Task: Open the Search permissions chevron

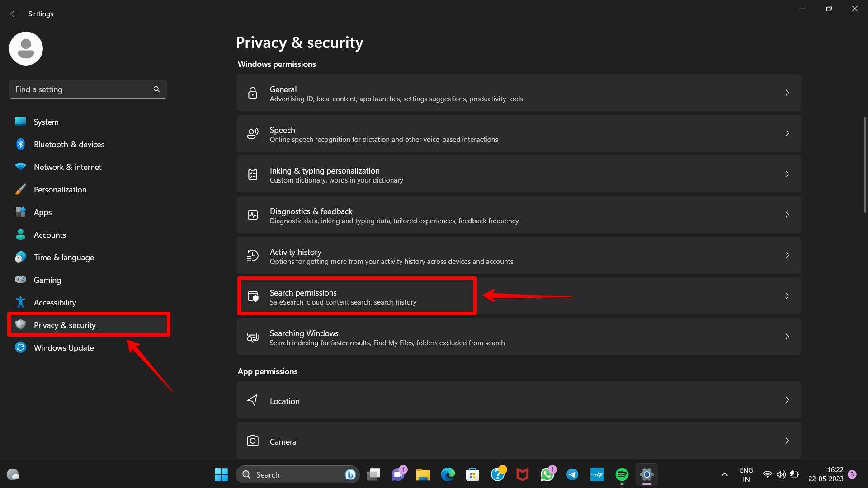Action: tap(787, 296)
